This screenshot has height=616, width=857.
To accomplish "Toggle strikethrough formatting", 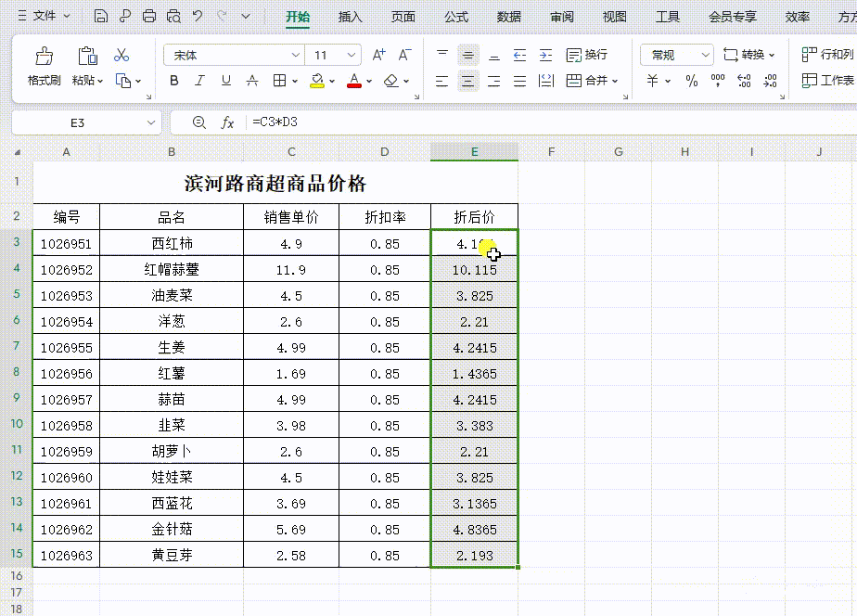I will click(x=252, y=81).
